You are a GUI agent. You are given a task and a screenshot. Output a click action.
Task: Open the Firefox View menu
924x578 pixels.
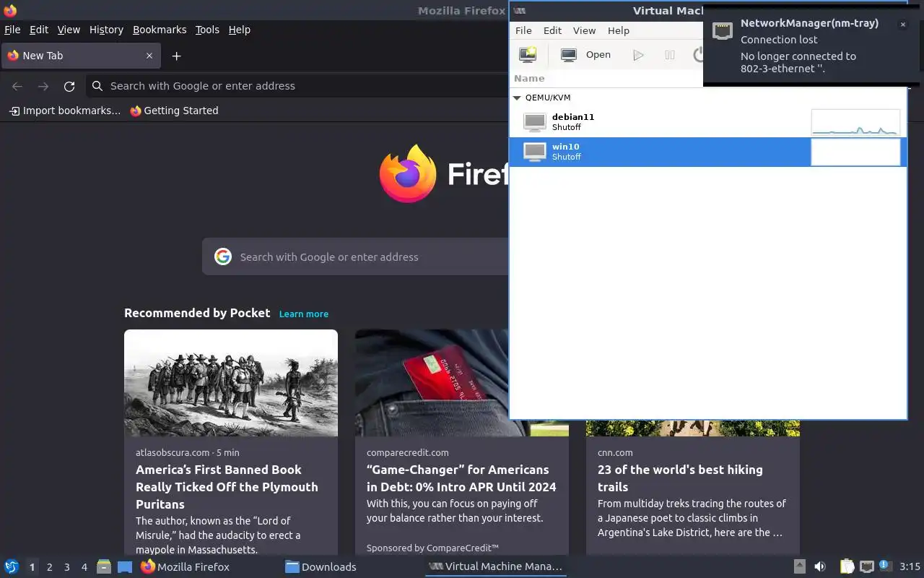point(69,30)
